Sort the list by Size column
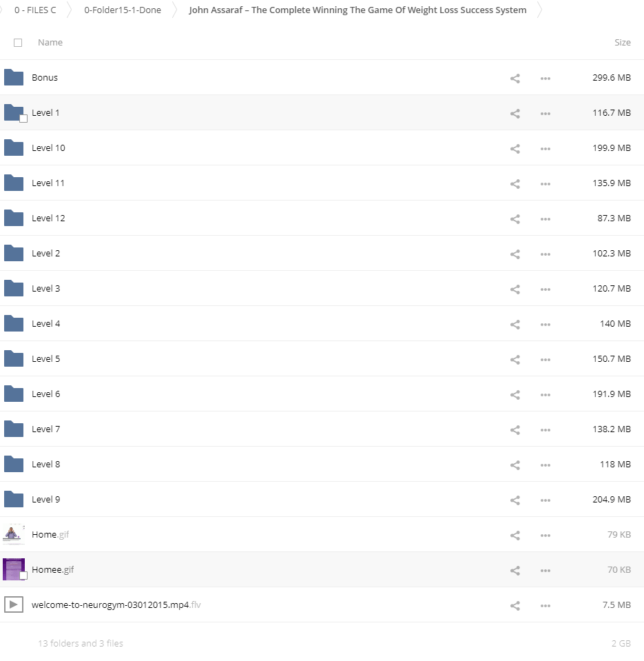 pos(622,43)
